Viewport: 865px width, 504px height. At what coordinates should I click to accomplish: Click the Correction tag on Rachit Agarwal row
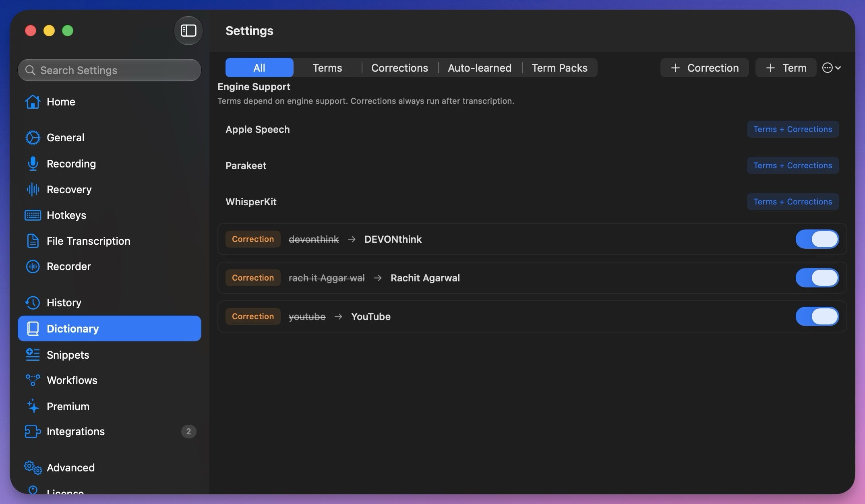(253, 278)
